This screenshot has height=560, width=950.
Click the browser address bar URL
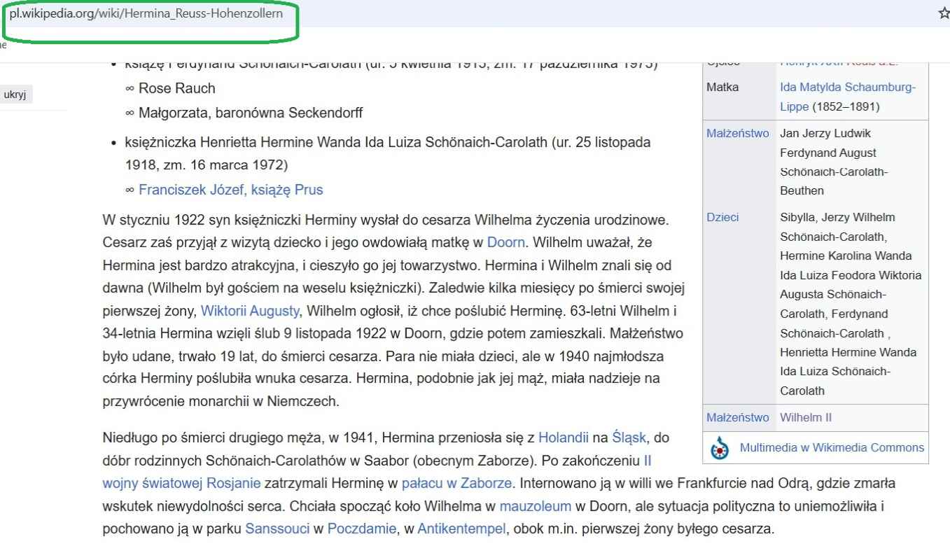[146, 15]
